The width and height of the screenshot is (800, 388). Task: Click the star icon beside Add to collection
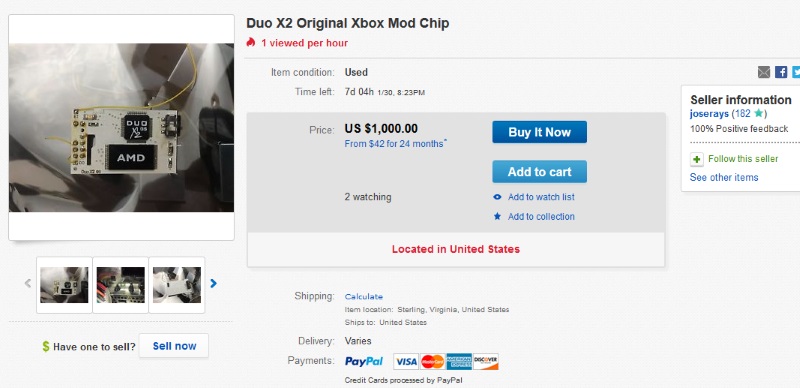tap(497, 216)
